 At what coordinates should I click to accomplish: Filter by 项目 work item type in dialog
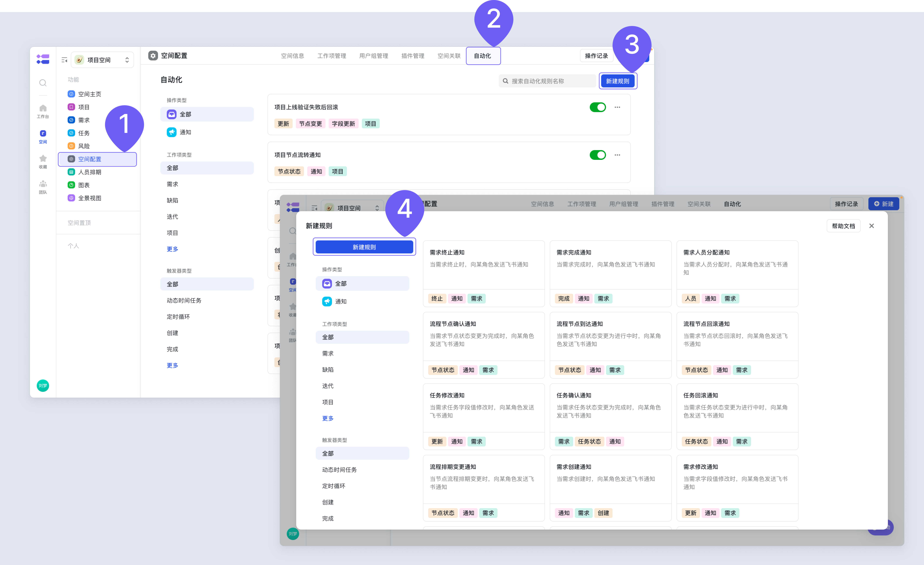click(x=362, y=402)
